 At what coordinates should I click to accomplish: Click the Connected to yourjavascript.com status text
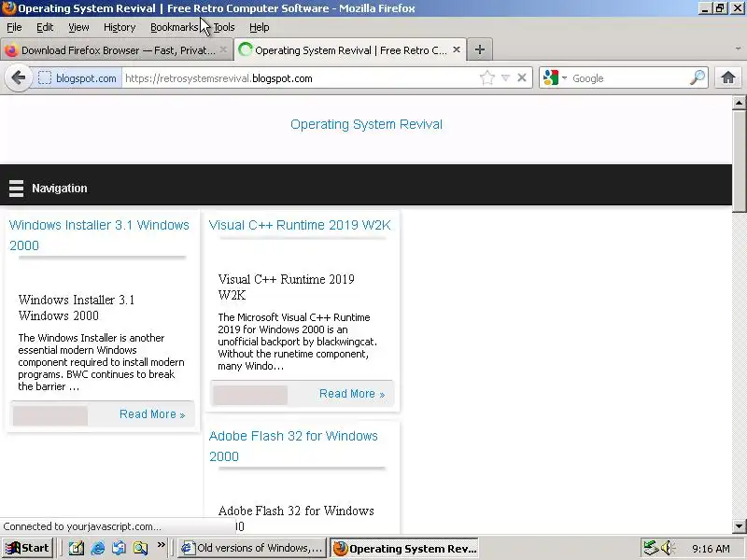pos(82,526)
